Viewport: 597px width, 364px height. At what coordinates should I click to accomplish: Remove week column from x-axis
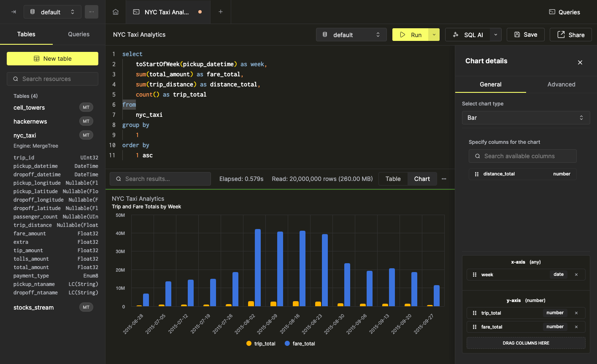pyautogui.click(x=576, y=275)
